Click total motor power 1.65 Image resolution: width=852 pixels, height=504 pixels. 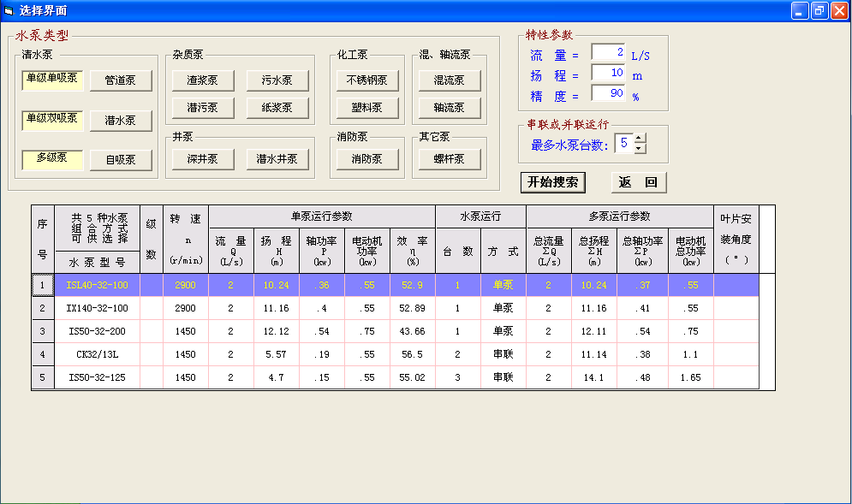pyautogui.click(x=691, y=377)
